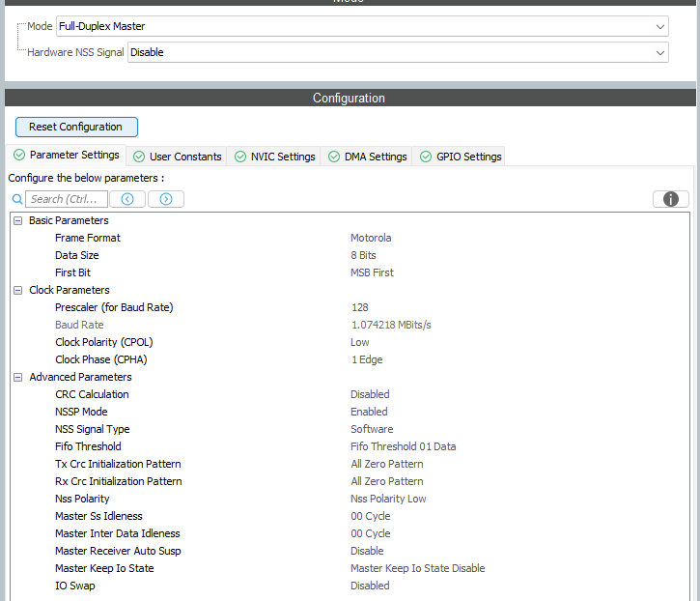Select the NSSP Mode Enabled value
This screenshot has height=601, width=700.
tap(369, 412)
